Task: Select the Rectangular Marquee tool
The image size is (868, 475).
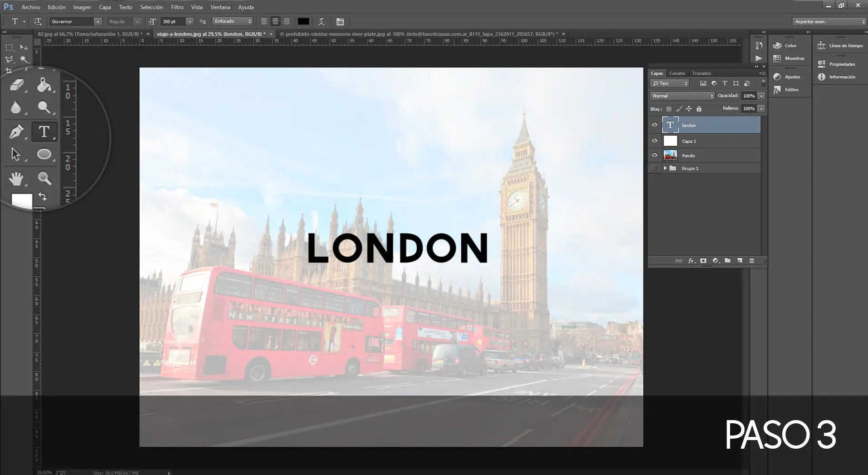Action: pos(9,47)
